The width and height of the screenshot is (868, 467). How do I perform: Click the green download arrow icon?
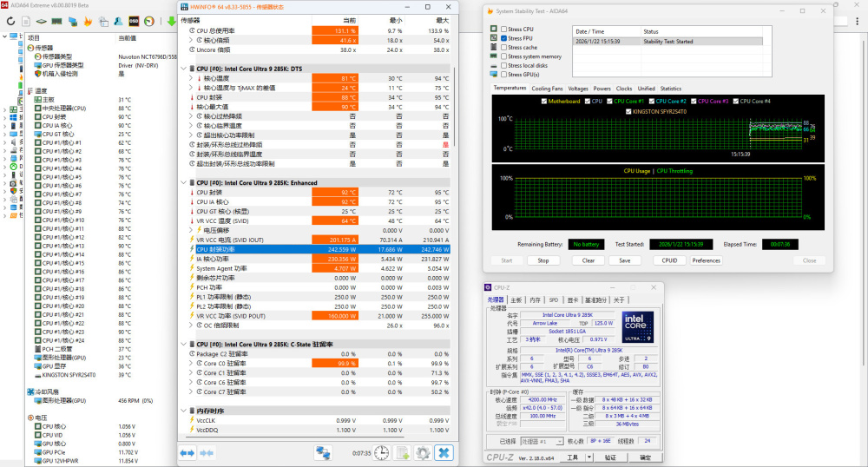(172, 20)
